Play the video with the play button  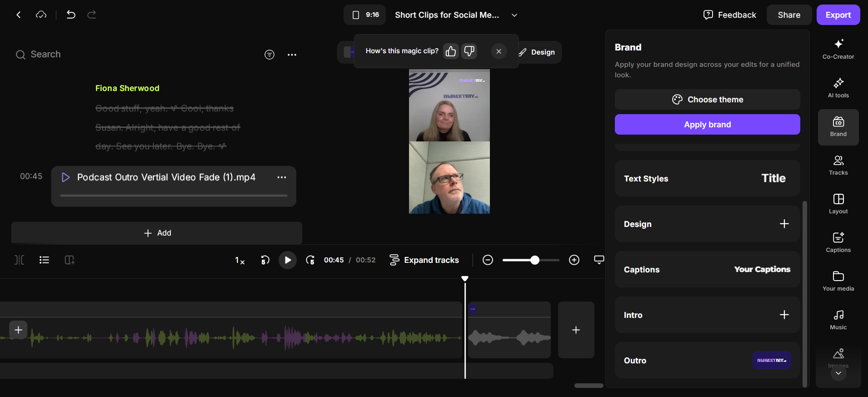coord(288,260)
